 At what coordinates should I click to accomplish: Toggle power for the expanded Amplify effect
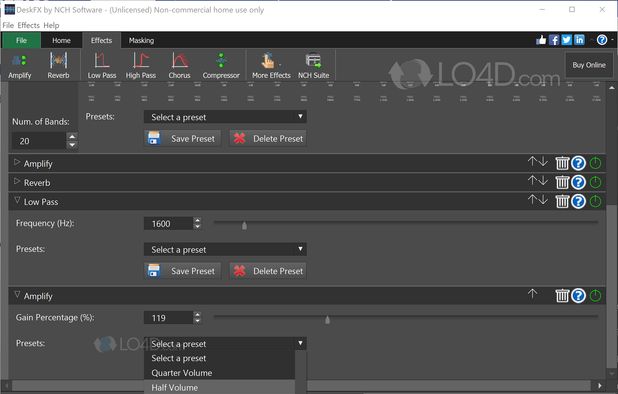[x=596, y=296]
